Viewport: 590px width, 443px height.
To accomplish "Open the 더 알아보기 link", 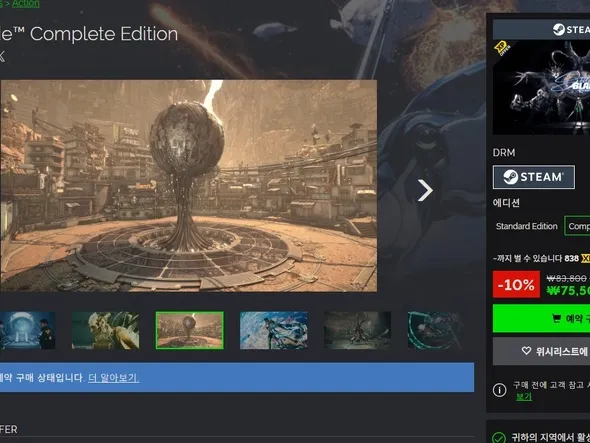I will pyautogui.click(x=114, y=378).
